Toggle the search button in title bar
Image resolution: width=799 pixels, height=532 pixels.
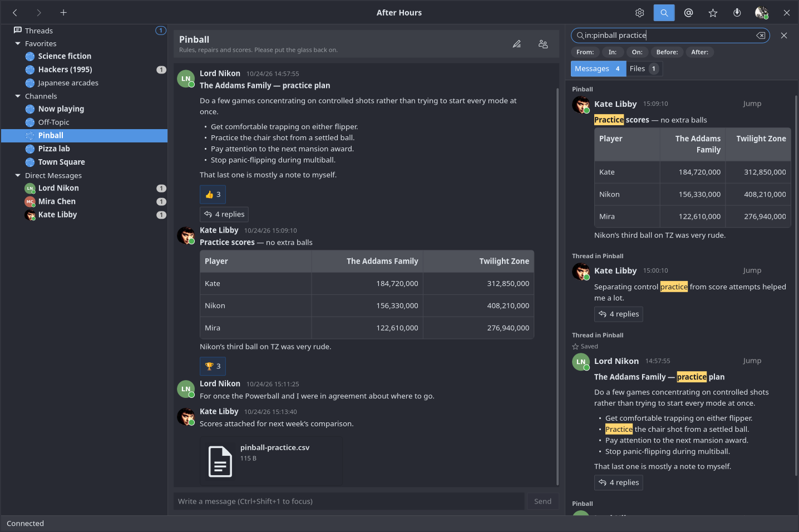(x=664, y=13)
